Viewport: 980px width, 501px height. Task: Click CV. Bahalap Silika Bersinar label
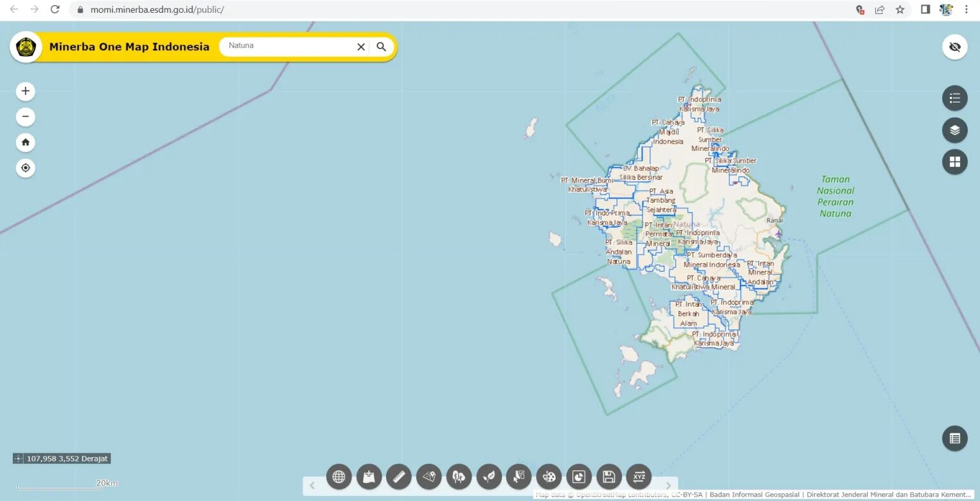[641, 173]
